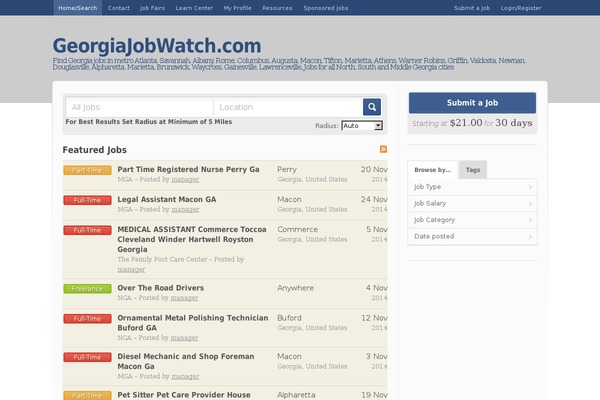The width and height of the screenshot is (600, 400).
Task: Click the manager link under the Registered Nurse listing
Action: point(185,179)
